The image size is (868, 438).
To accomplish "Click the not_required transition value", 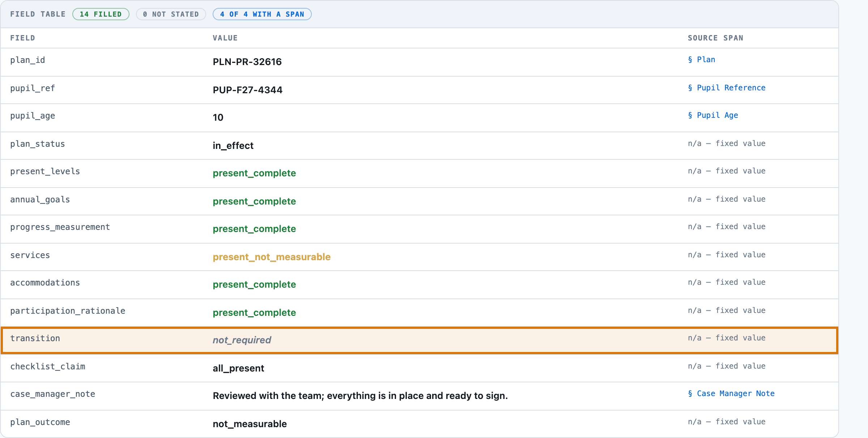I will [242, 340].
